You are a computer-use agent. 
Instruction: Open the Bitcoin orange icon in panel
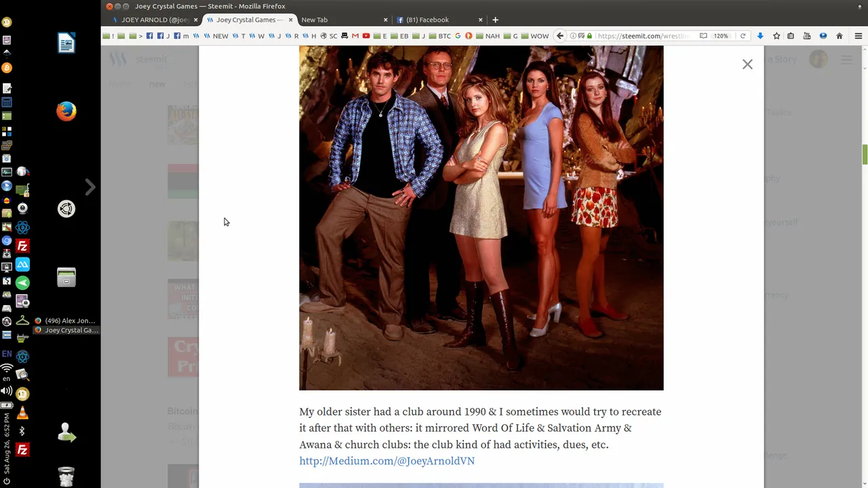7,68
